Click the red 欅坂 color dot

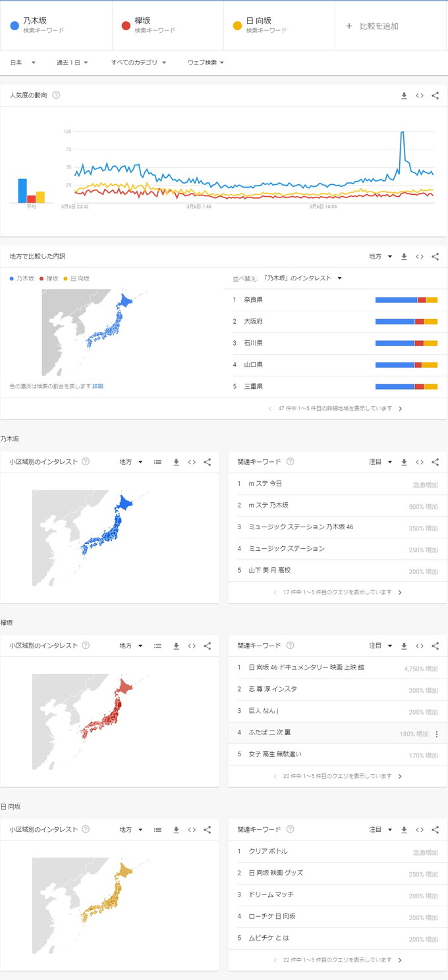(x=126, y=26)
